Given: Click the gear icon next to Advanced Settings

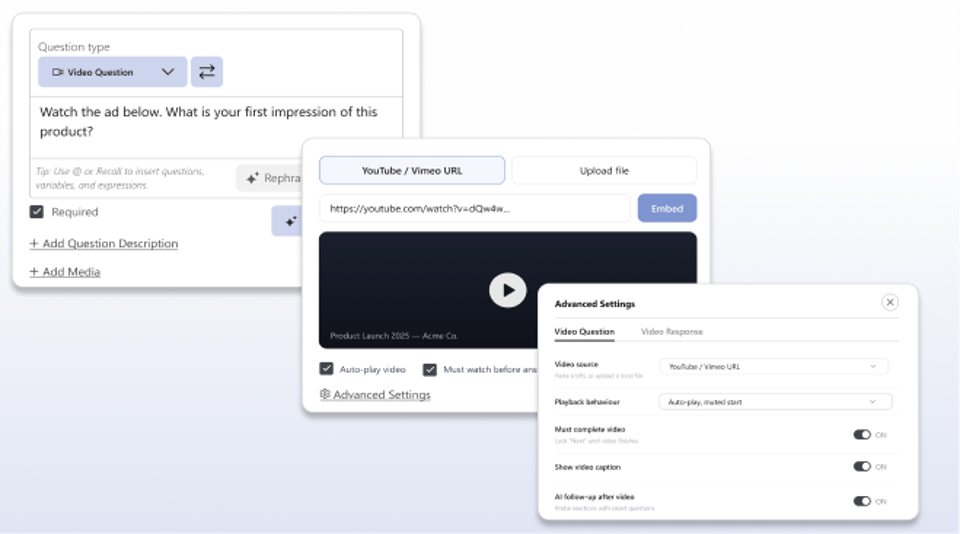Looking at the screenshot, I should (325, 394).
